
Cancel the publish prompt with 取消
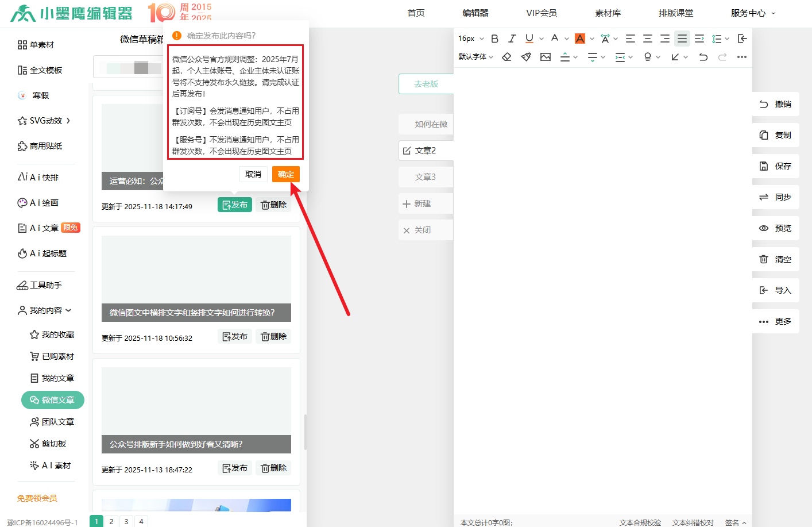click(x=253, y=174)
